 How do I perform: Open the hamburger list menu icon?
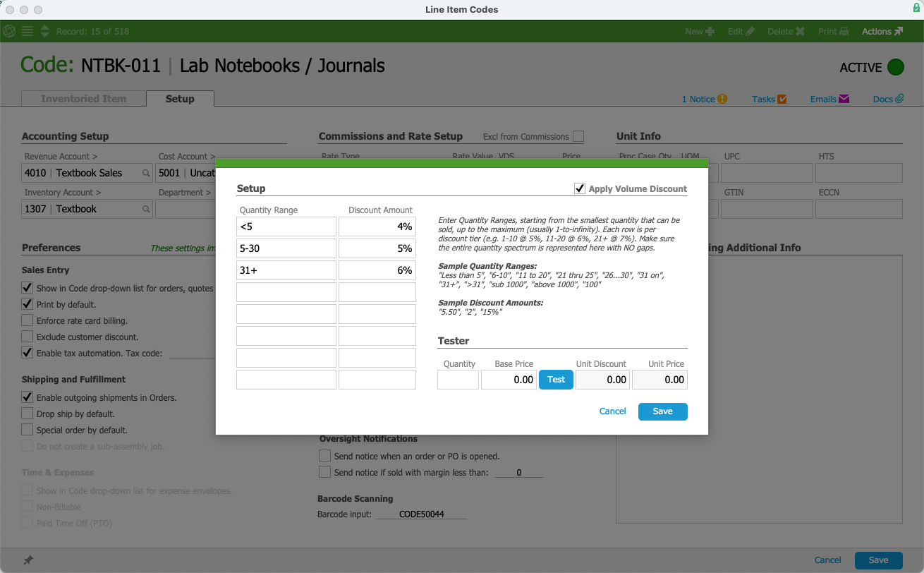coord(28,31)
